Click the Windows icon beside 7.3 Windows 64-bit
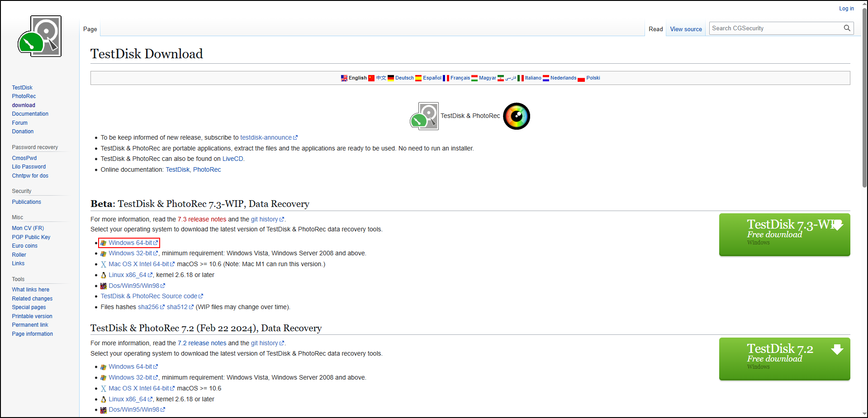 click(104, 243)
